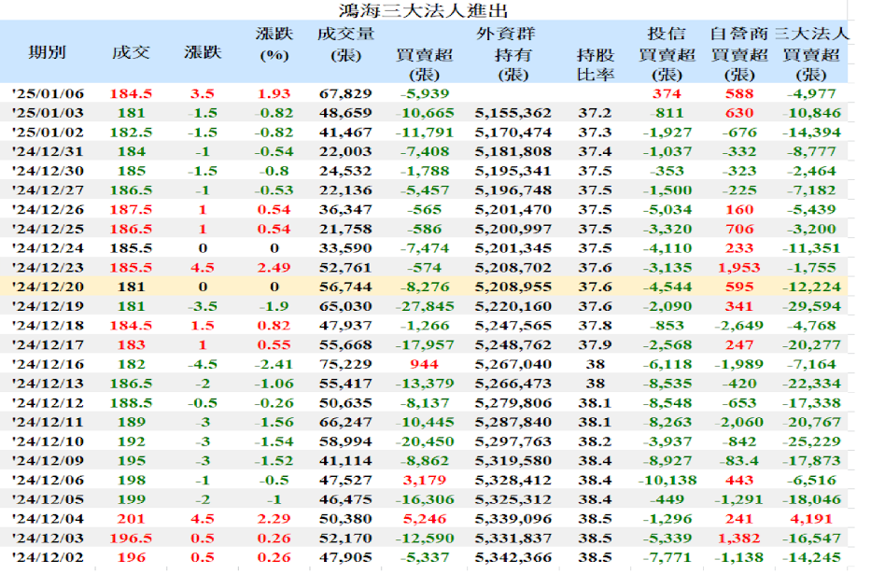
Task: Click three-institutions total -29,594
Action: point(811,306)
